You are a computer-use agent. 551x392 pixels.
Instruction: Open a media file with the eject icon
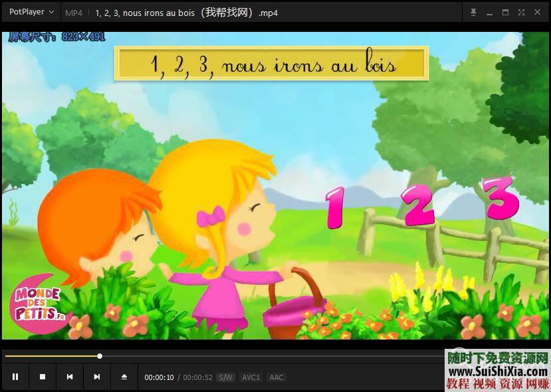click(x=124, y=376)
